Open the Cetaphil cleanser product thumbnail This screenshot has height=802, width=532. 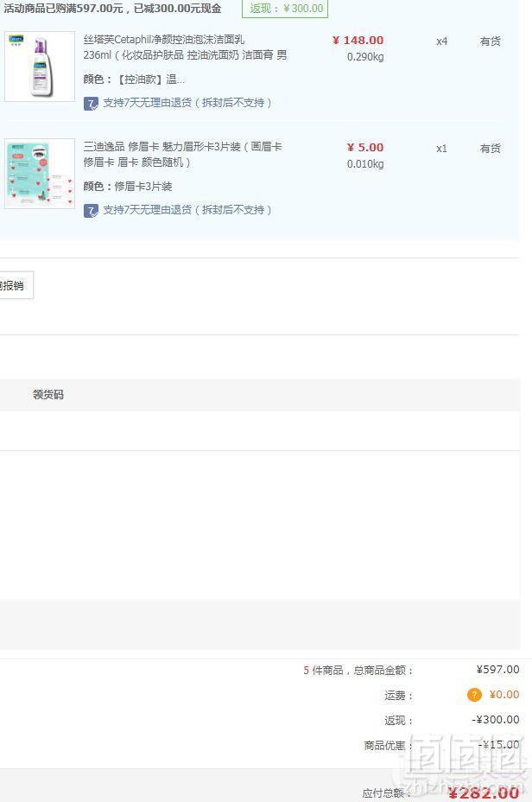click(x=40, y=67)
